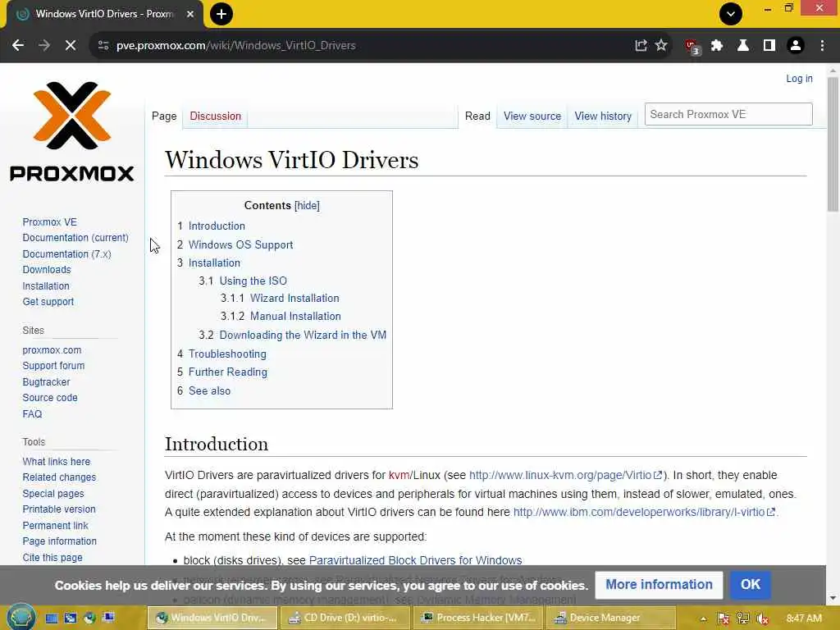Go back to the previous page
840x630 pixels.
click(18, 46)
